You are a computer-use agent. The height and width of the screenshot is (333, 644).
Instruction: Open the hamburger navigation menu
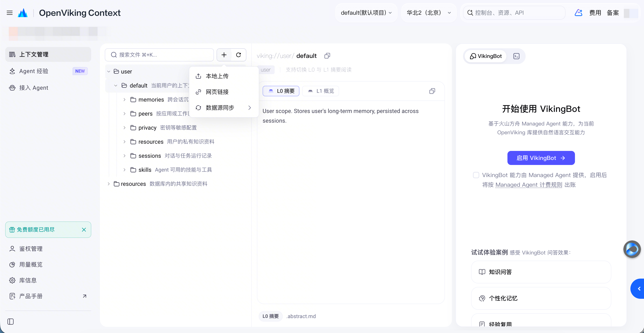pyautogui.click(x=9, y=13)
